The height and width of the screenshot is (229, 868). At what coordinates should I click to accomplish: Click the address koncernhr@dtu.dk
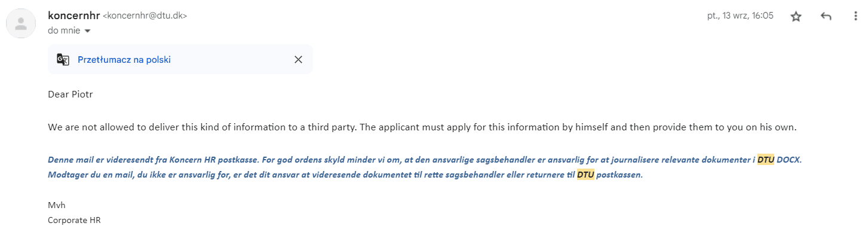145,16
